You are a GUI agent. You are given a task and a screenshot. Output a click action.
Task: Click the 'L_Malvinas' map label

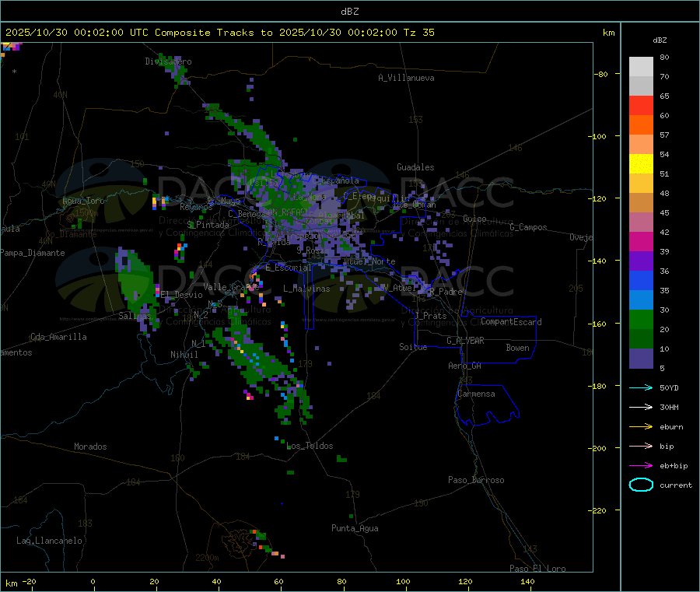click(x=306, y=289)
